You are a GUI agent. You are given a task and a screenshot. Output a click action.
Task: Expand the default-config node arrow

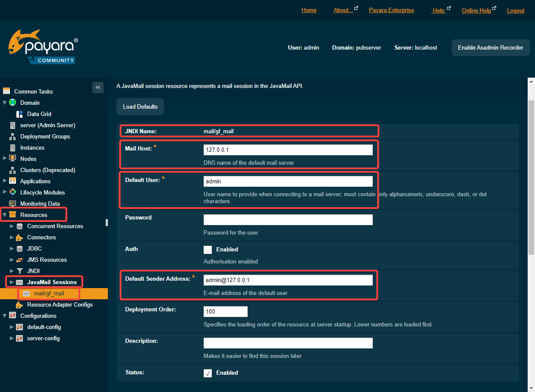point(12,327)
